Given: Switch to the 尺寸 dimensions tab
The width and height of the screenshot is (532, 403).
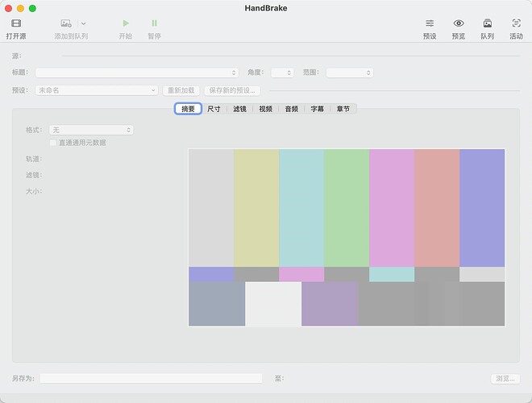Looking at the screenshot, I should [x=214, y=109].
